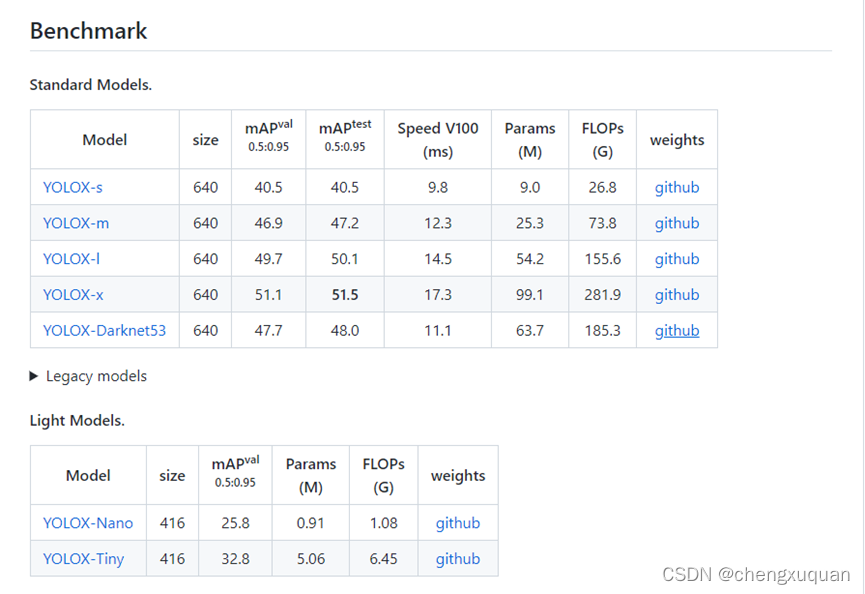Viewport: 865px width, 594px height.
Task: Download YOLOX-Darknet53 weights via github link
Action: pos(677,331)
